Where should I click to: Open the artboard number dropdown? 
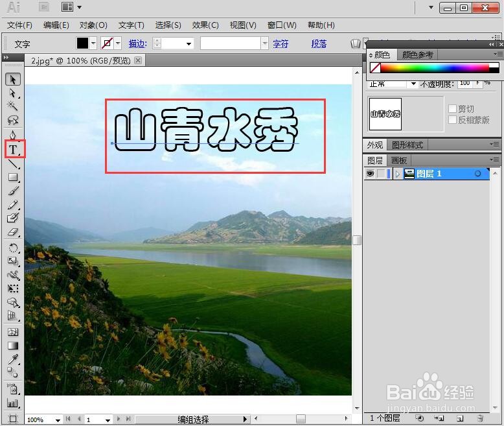[x=108, y=420]
